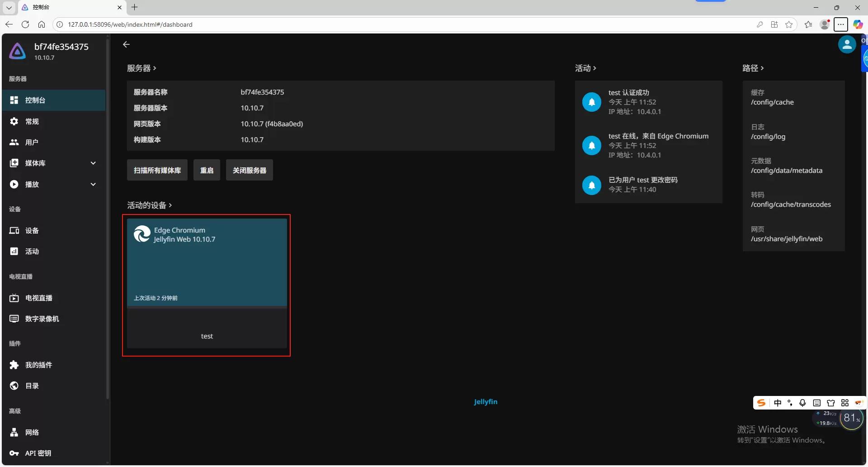Click the 关闭服务器 button
Screen dimensions: 868x467
[x=249, y=170]
